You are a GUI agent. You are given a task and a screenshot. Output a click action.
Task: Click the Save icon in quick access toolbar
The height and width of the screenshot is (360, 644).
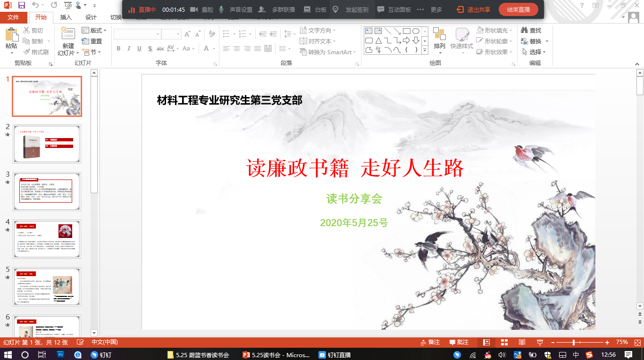click(x=22, y=5)
